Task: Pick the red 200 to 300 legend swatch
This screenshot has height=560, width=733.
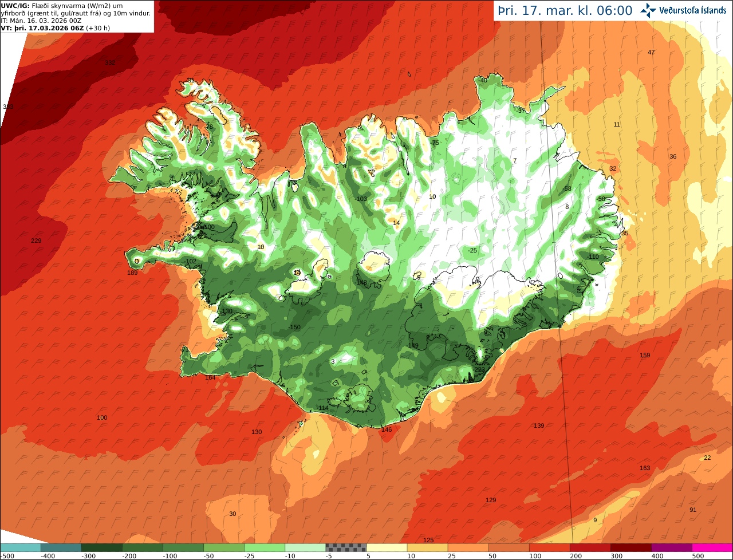Action: click(590, 547)
